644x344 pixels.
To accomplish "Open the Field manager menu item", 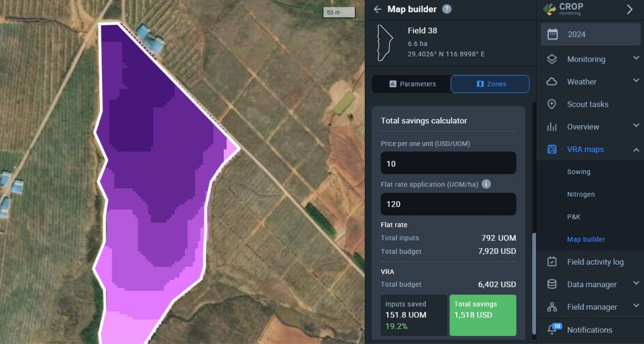I will (x=592, y=307).
